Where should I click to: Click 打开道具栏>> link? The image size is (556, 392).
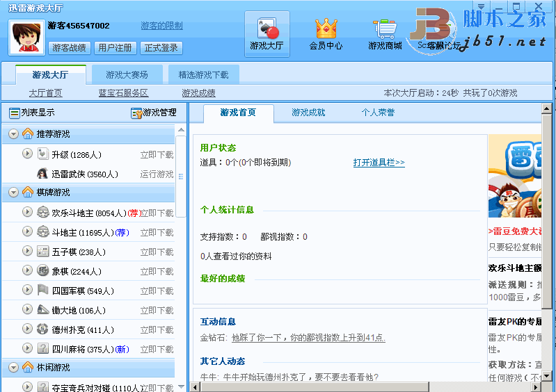coord(379,163)
